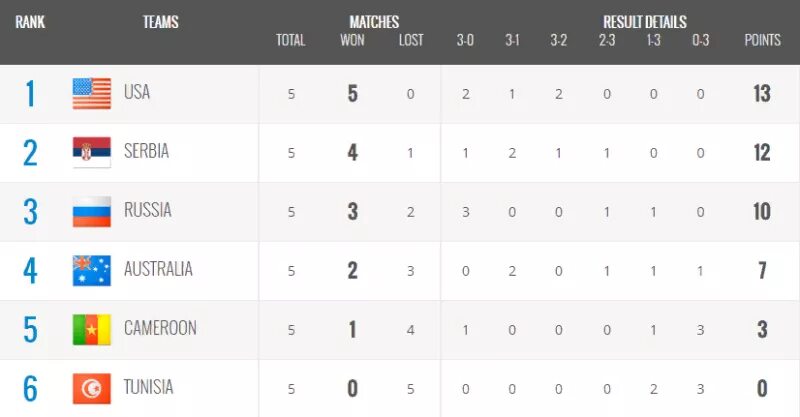The image size is (800, 417).
Task: Click the LOST column header
Action: point(411,40)
